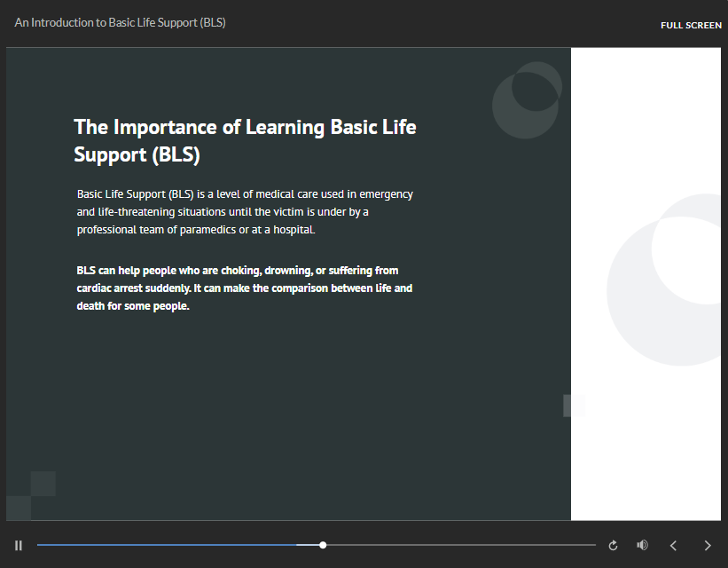Advance with the next slide arrow

click(708, 545)
